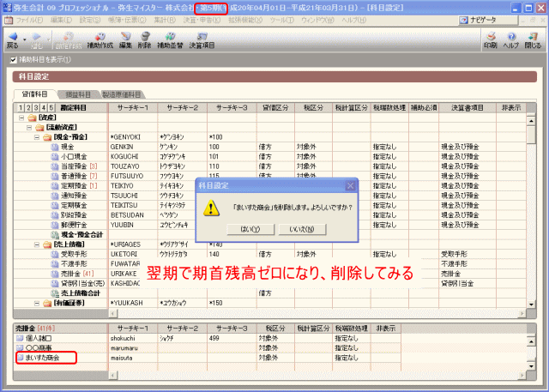
Task: Click the 補助作成 toolbar icon
Action: 100,40
